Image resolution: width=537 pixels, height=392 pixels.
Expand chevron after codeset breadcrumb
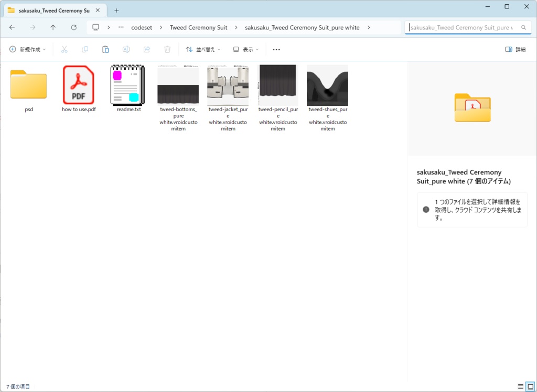tap(161, 27)
